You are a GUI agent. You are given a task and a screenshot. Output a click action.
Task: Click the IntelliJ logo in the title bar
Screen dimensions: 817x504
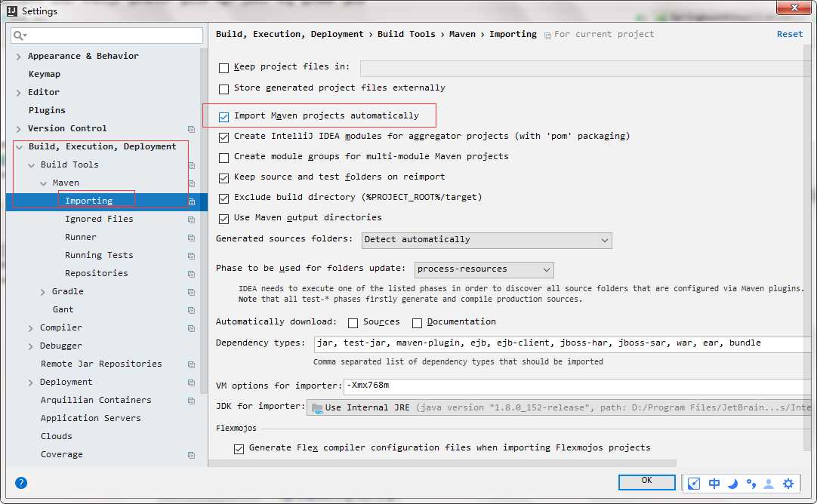tap(11, 11)
